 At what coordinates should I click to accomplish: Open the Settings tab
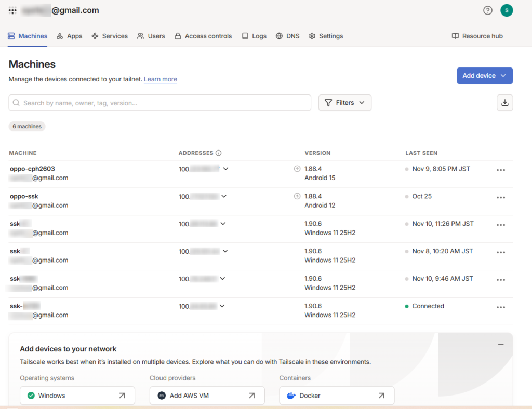(x=326, y=36)
